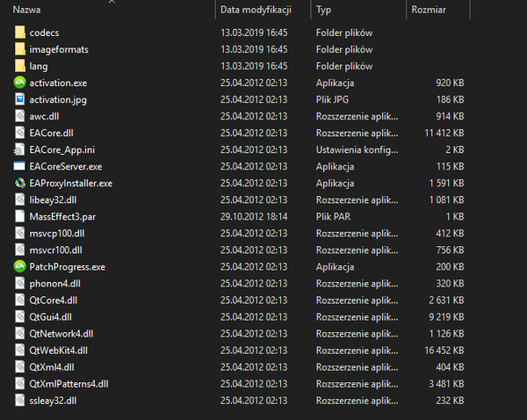Click the imageformats folder icon
The image size is (527, 420).
[x=20, y=49]
